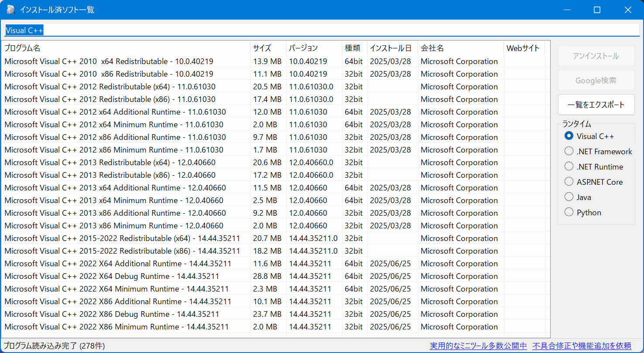This screenshot has height=353, width=644.
Task: Select Visual C++ 2010 x64 Redistributable row
Action: [109, 61]
